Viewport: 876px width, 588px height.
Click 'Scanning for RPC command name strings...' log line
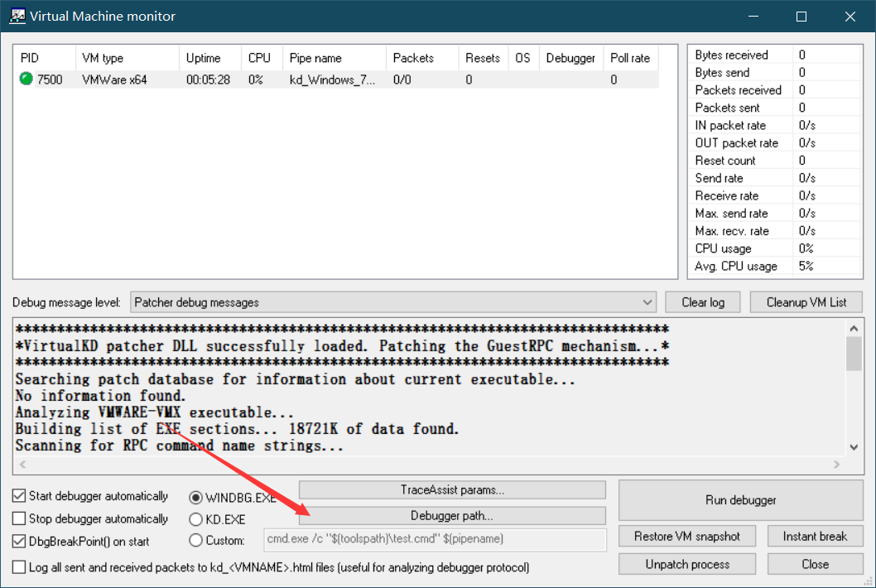click(180, 446)
